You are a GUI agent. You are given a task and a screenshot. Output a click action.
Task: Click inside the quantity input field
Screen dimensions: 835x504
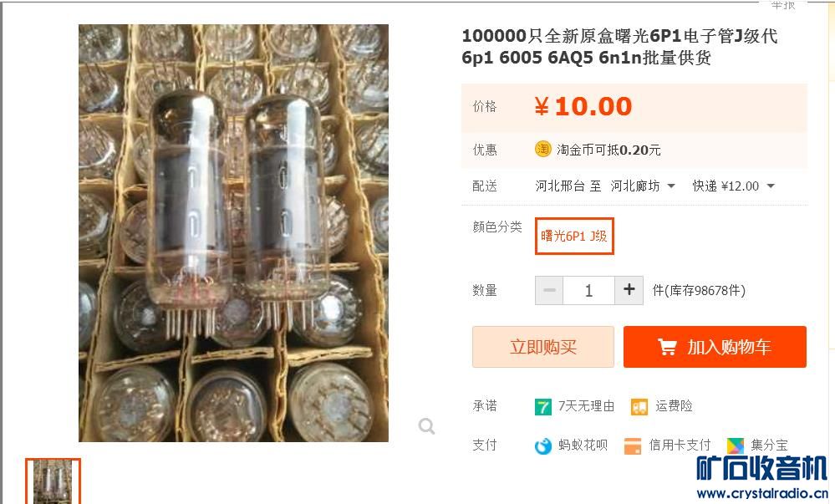click(588, 290)
